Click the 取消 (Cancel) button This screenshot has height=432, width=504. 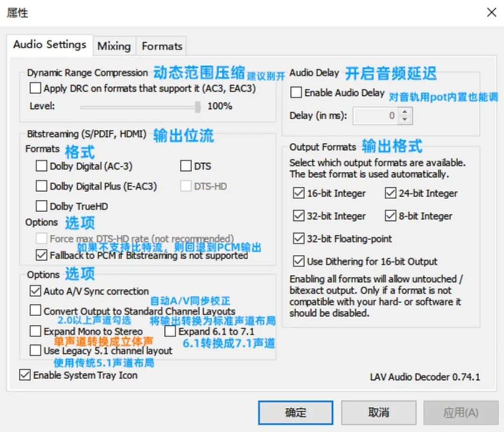[x=378, y=412]
